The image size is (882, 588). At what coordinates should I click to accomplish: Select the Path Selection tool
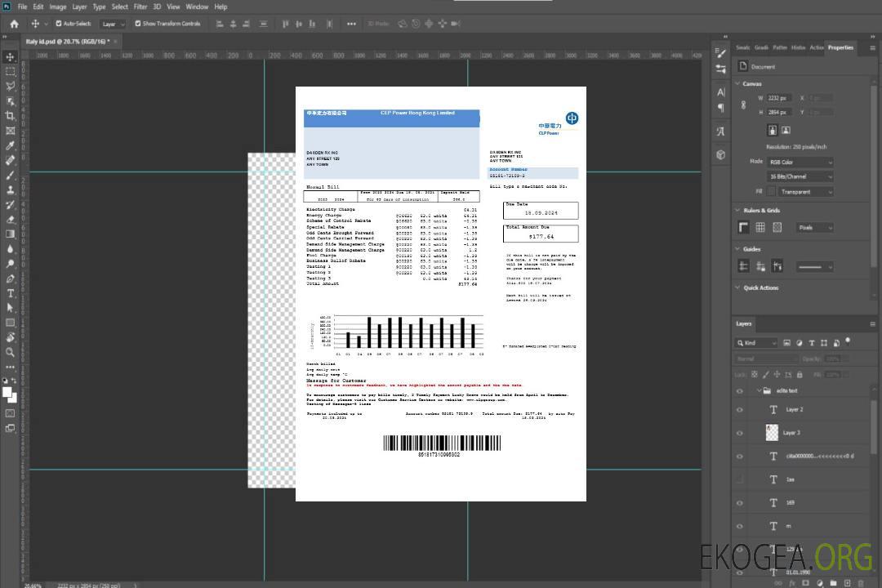(x=10, y=308)
